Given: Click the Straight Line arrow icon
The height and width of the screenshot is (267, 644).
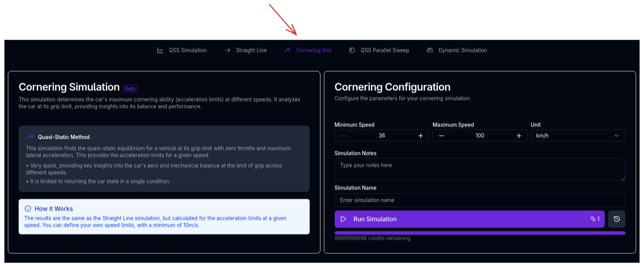Looking at the screenshot, I should pos(228,50).
